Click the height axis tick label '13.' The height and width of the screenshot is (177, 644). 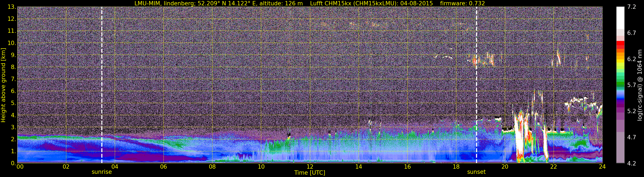(12, 7)
